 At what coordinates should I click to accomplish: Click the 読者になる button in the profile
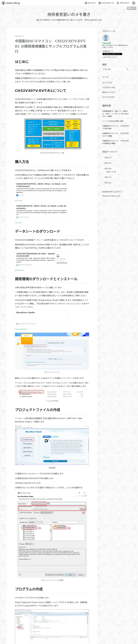coord(106,51)
